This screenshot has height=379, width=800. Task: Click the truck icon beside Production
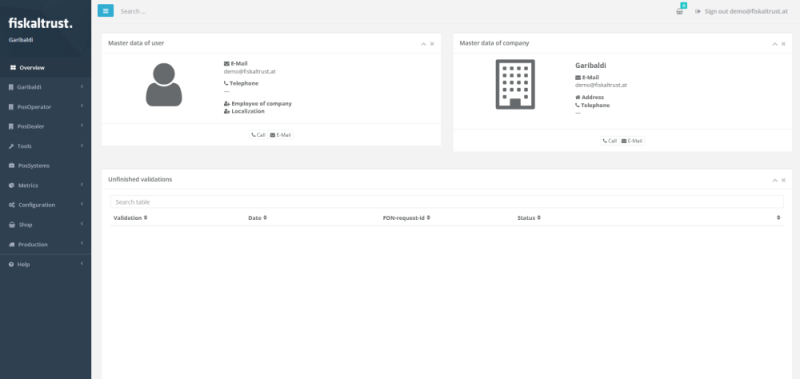coord(12,244)
